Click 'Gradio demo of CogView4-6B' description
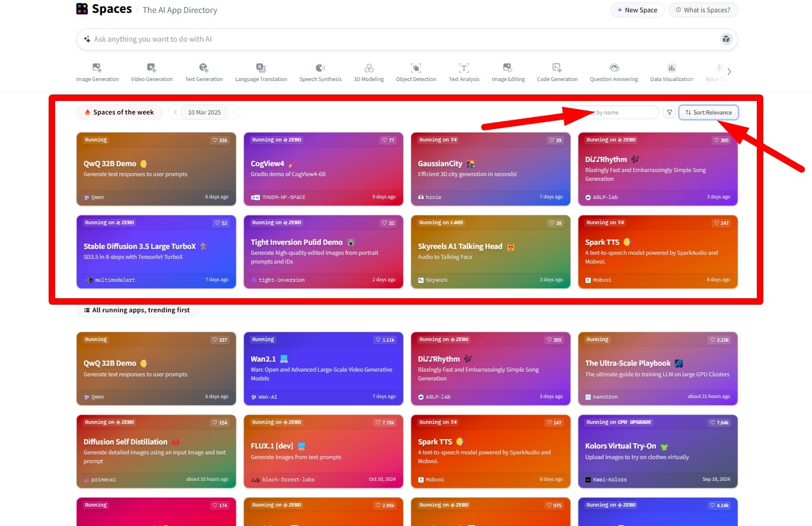 pos(288,174)
